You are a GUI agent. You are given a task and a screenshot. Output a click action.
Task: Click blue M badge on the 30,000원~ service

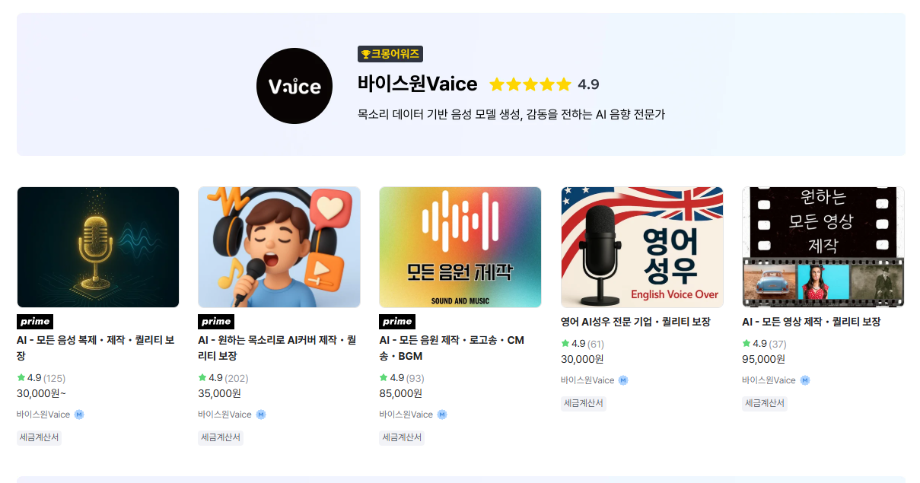pyautogui.click(x=79, y=414)
